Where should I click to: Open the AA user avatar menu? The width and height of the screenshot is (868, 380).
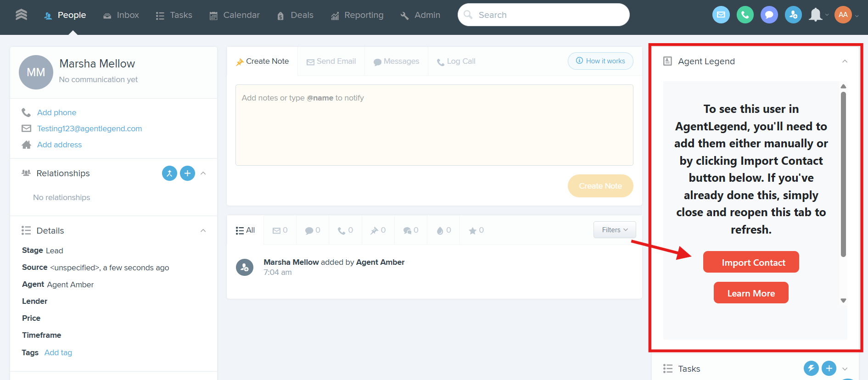(843, 15)
